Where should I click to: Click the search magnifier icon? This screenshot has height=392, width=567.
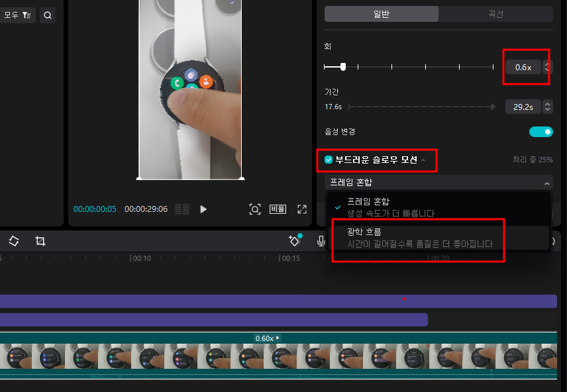[x=48, y=15]
